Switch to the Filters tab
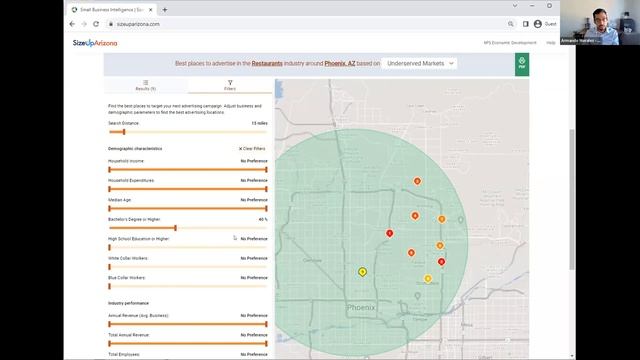Viewport: 640px width, 360px height. 230,85
